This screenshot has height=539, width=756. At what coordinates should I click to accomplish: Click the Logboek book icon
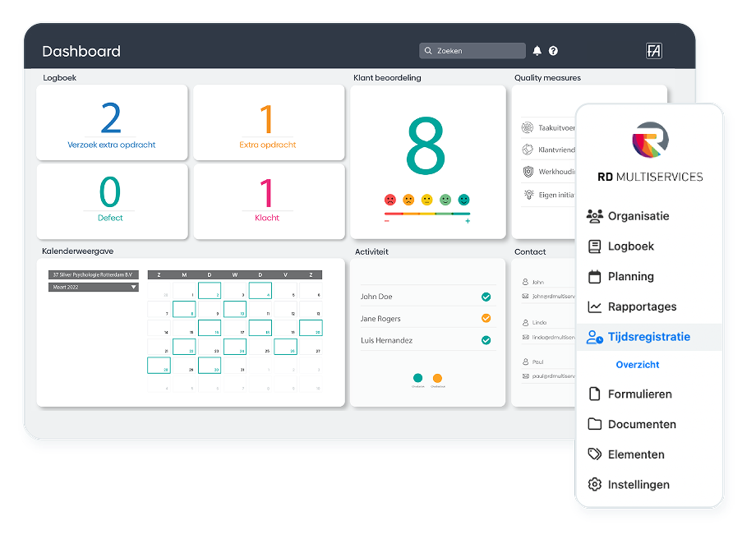(594, 246)
